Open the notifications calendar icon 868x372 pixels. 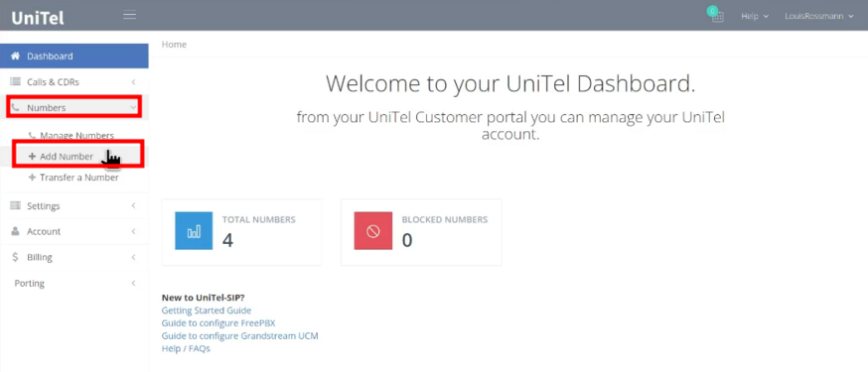716,15
